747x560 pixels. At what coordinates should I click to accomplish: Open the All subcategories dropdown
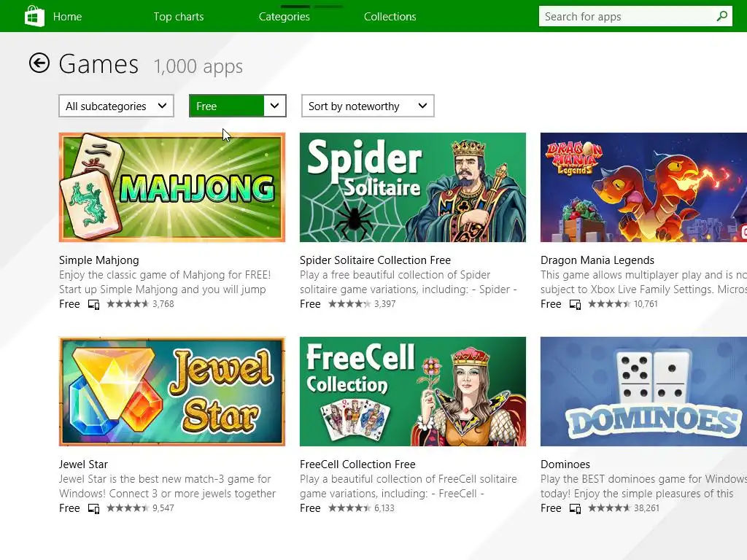tap(116, 106)
